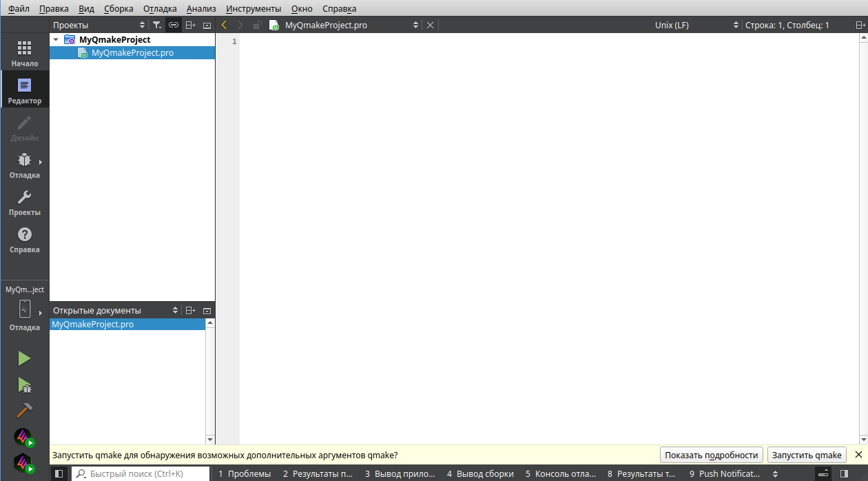
Task: Build project with the hammer icon
Action: click(x=24, y=411)
